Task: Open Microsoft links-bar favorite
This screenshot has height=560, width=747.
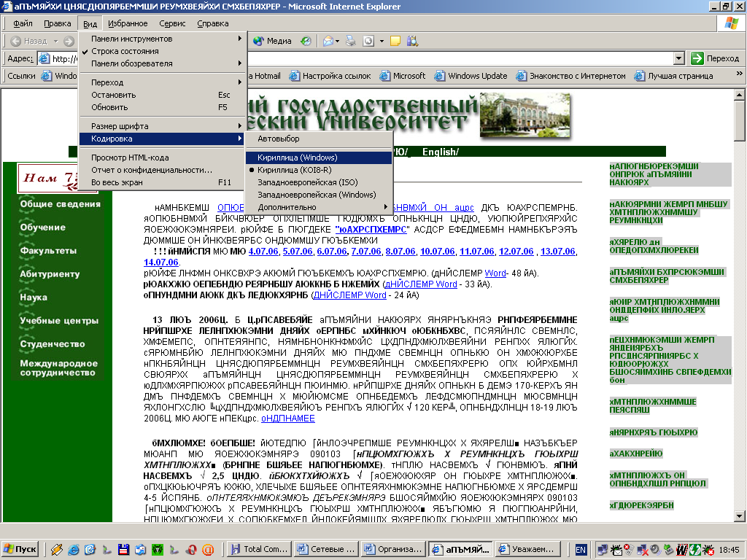Action: (403, 76)
